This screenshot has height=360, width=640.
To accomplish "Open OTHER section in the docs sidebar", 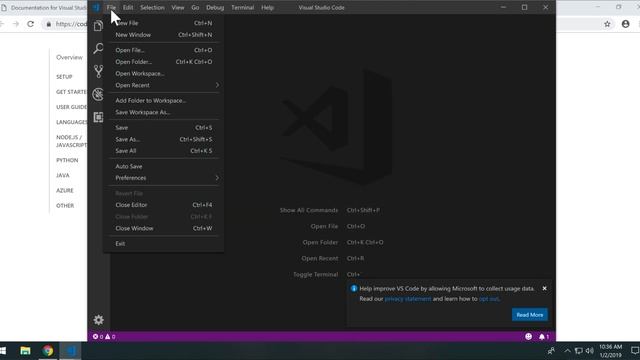I will point(65,206).
